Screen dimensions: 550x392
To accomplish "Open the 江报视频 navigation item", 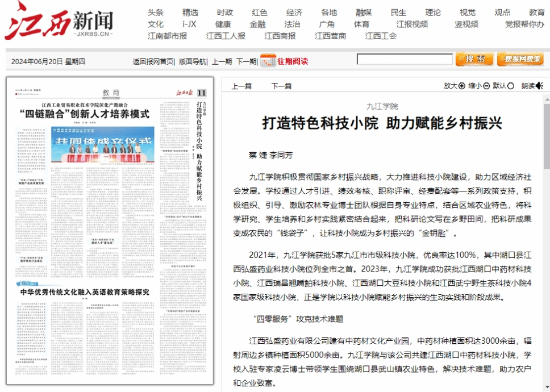I will pos(412,24).
